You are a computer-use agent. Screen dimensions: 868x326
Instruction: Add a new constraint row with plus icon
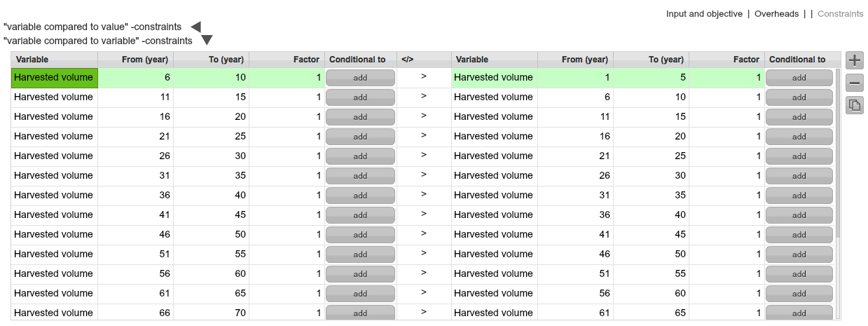(854, 60)
